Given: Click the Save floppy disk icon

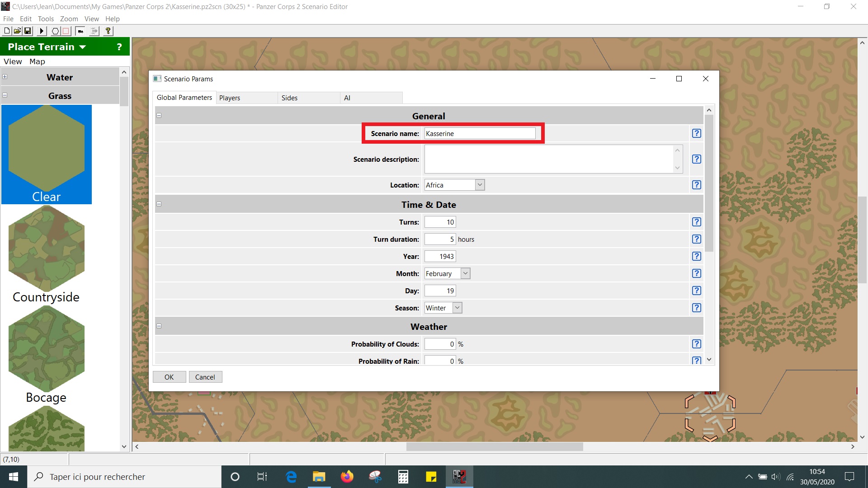Looking at the screenshot, I should tap(28, 31).
